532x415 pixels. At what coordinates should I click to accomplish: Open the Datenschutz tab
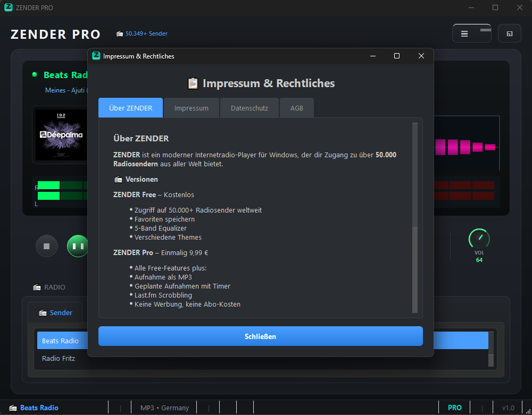(x=250, y=108)
